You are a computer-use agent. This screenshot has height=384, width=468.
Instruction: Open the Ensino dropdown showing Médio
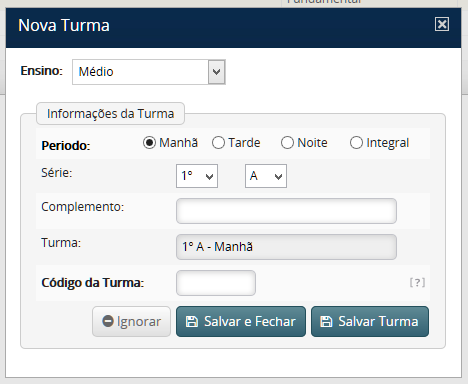click(x=149, y=72)
